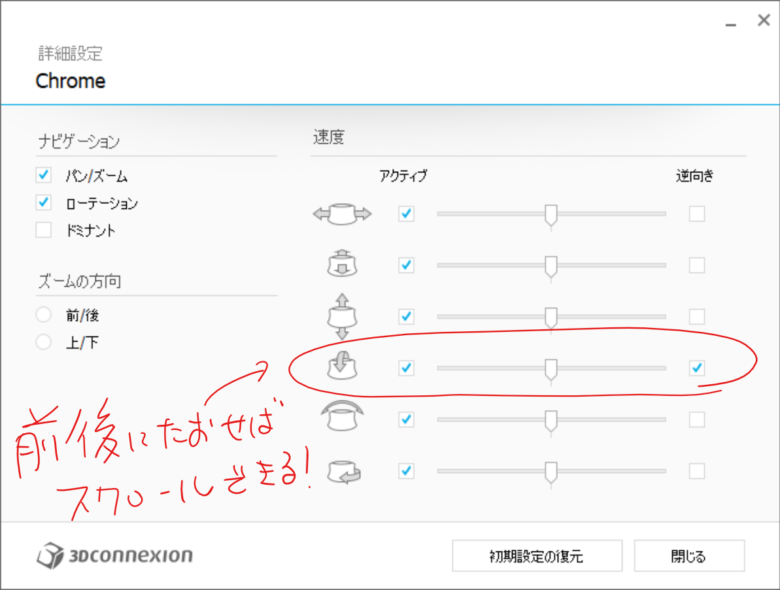The width and height of the screenshot is (780, 590).
Task: Click the spin twist rotation icon
Action: coord(344,472)
